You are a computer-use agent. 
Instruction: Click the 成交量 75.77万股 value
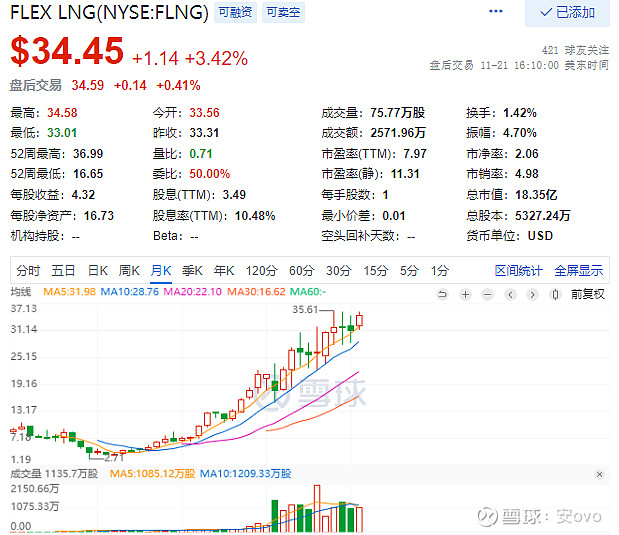point(398,113)
